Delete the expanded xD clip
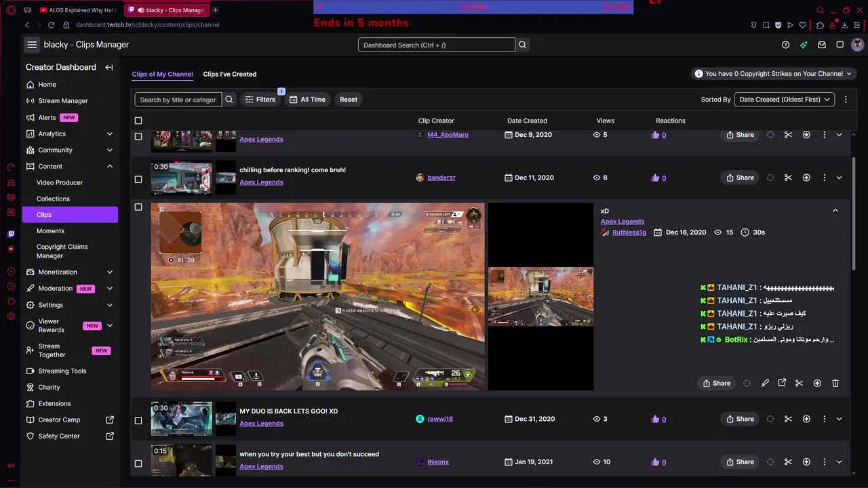868x488 pixels. [x=835, y=383]
